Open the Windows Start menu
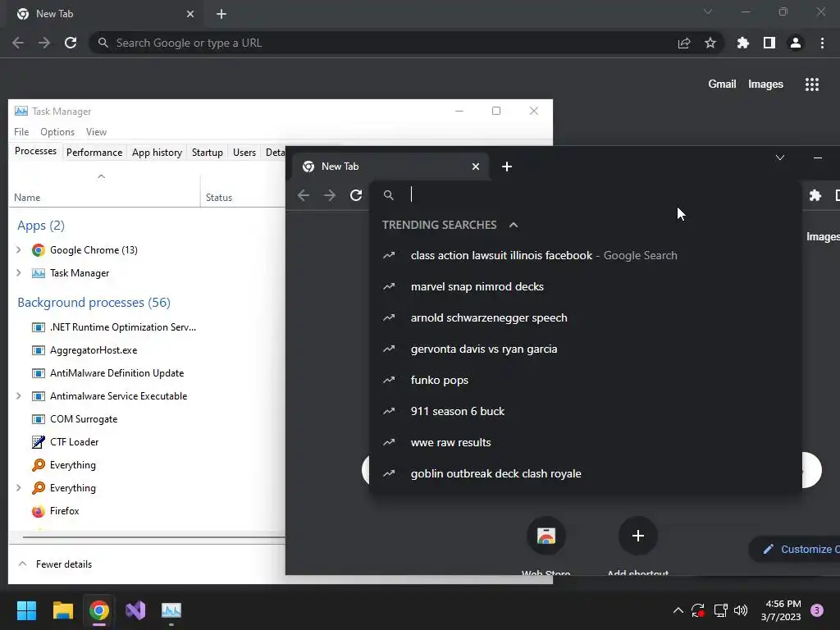This screenshot has height=630, width=840. coord(26,610)
